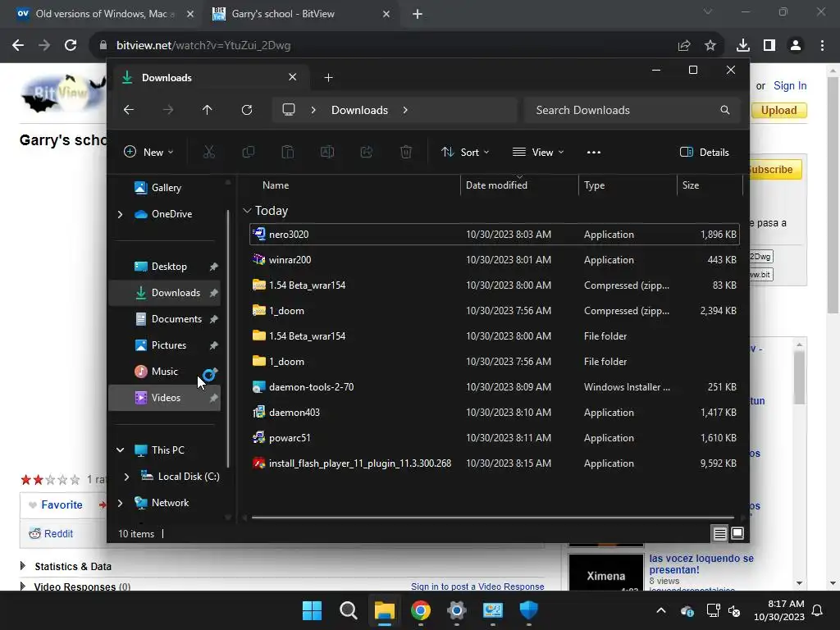Switch to Garry's school - BitView tab
840x630 pixels.
click(301, 14)
